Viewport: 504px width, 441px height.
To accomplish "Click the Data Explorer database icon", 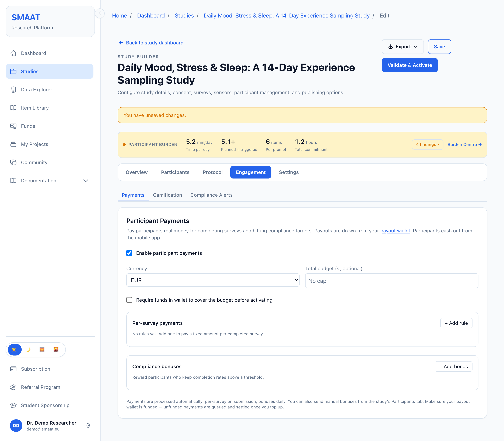I will click(13, 90).
